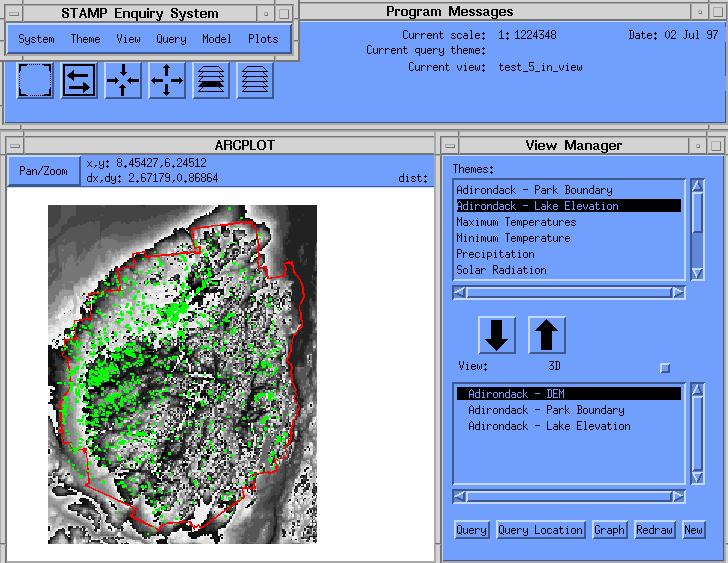Click the plain stacked layers icon

(x=255, y=80)
